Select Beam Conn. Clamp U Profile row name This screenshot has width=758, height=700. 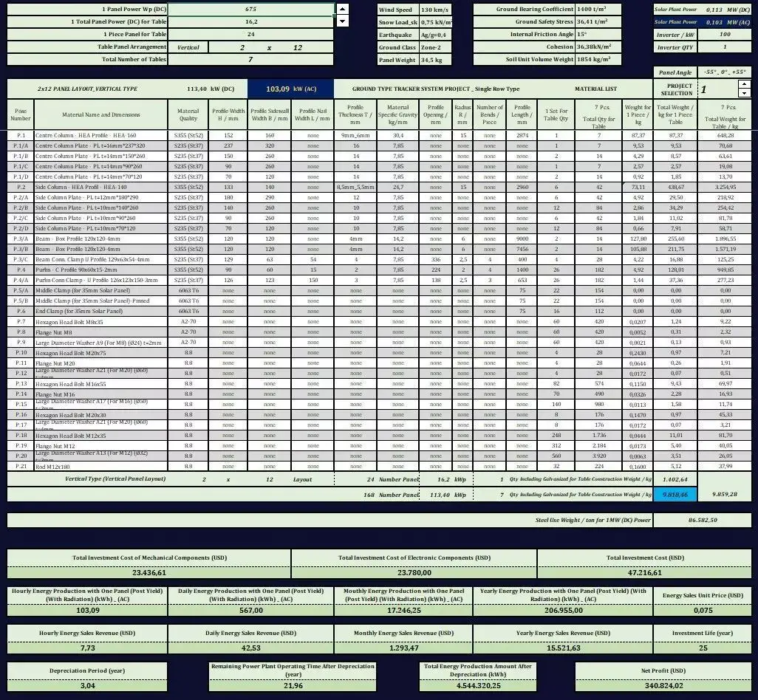click(x=100, y=259)
